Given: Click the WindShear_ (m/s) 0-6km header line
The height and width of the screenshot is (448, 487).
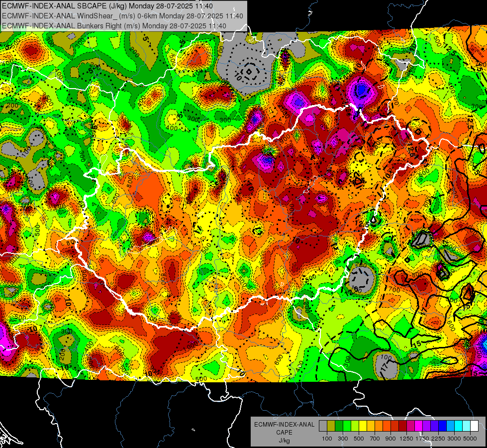Looking at the screenshot, I should [x=123, y=16].
